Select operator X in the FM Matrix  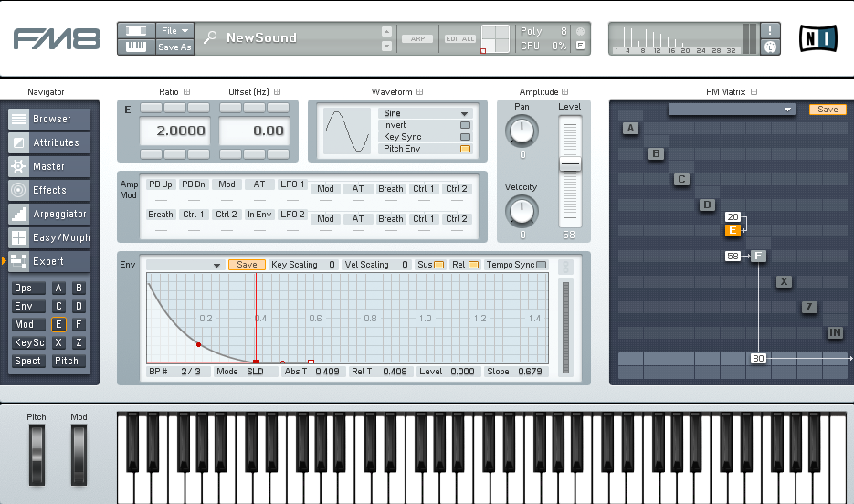tap(784, 281)
